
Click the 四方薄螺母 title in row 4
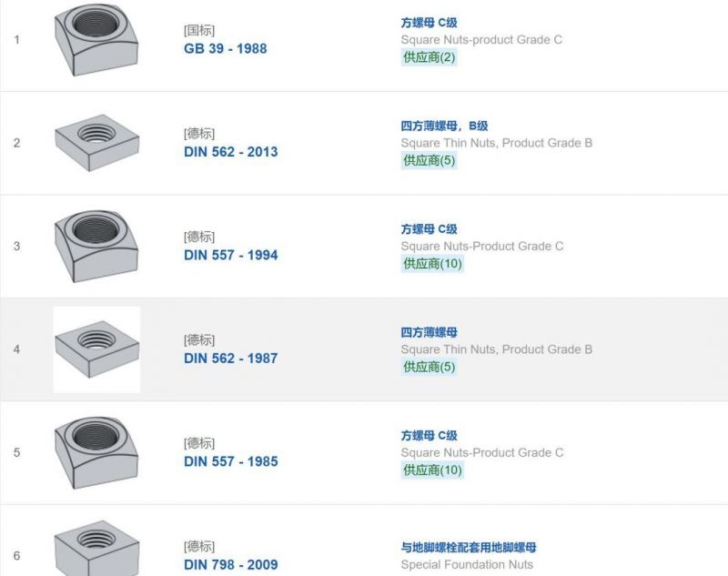point(429,332)
